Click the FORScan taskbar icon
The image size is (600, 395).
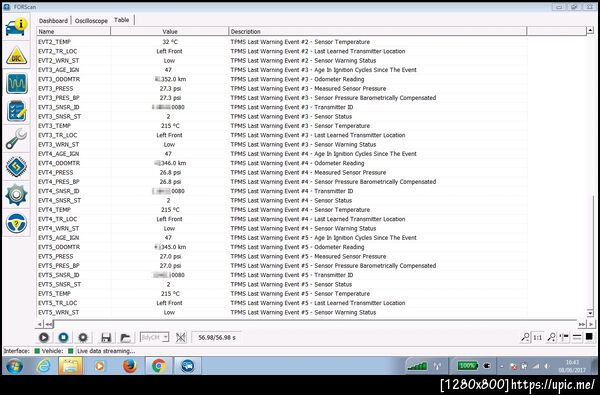pos(188,366)
